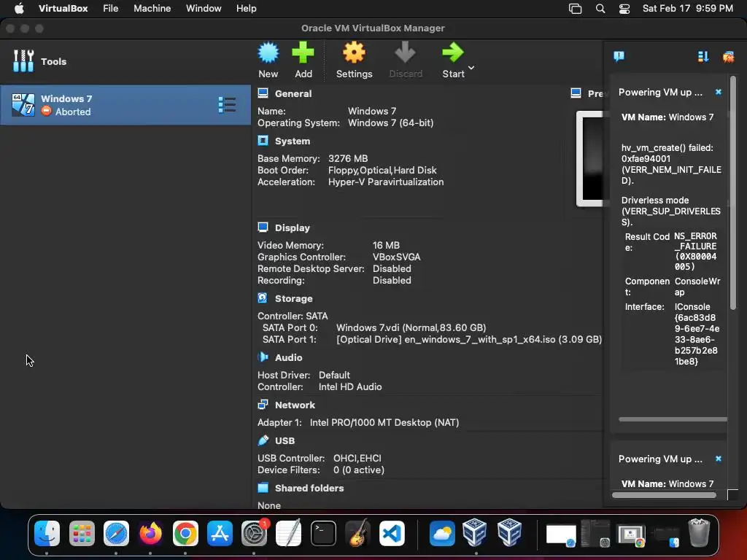Screen dimensions: 747x560
Task: Click the Host Driver value Default
Action: (334, 376)
